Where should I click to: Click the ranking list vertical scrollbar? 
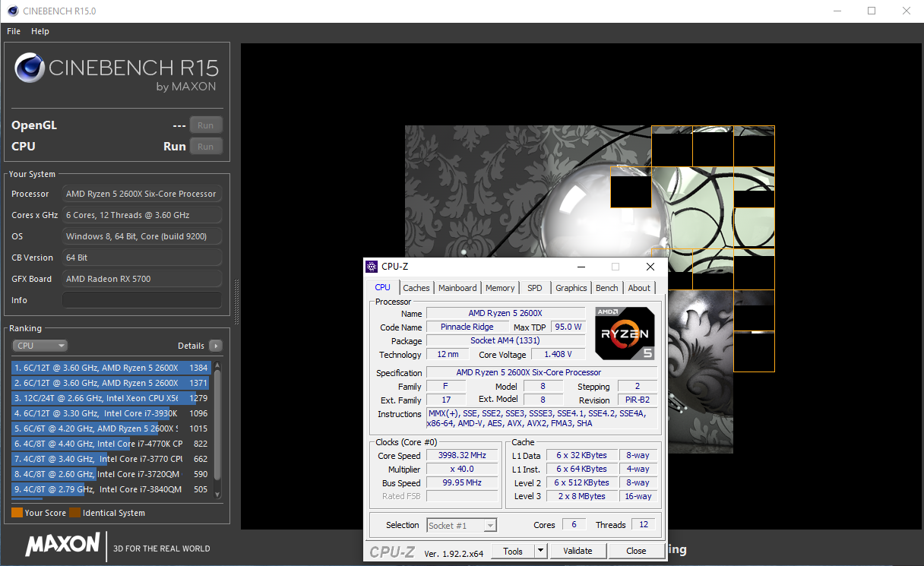click(218, 429)
